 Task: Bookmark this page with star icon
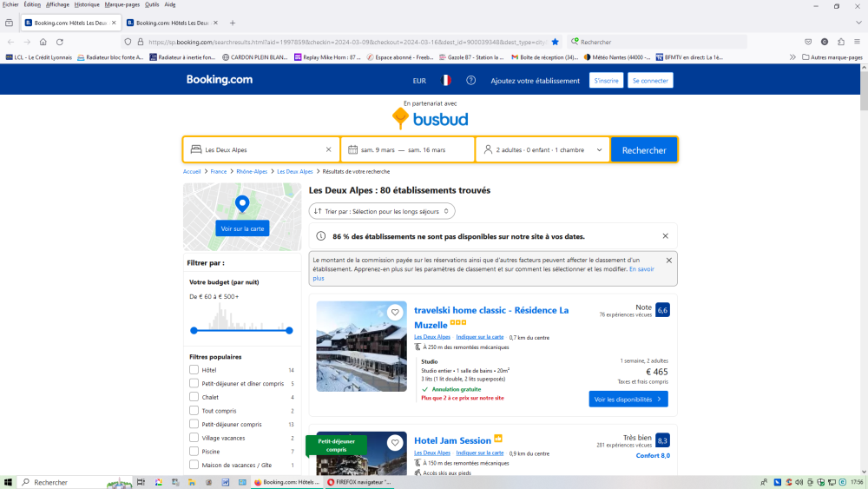[x=556, y=42]
